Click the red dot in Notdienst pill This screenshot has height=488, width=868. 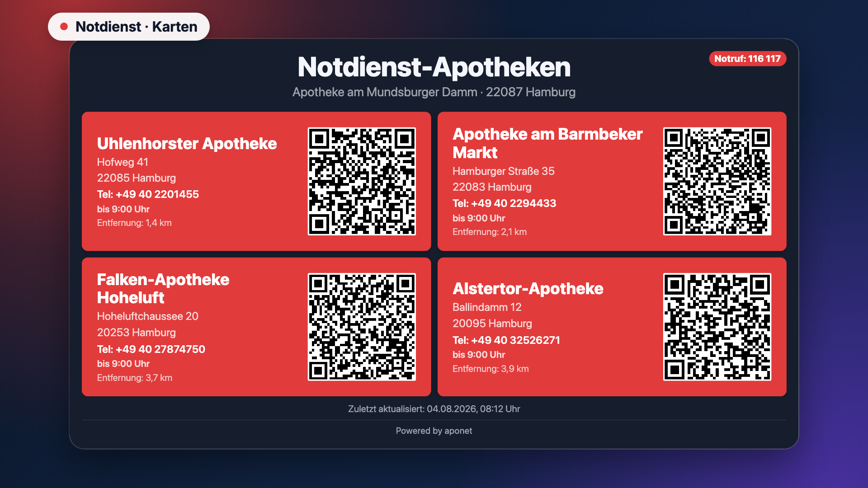[64, 27]
